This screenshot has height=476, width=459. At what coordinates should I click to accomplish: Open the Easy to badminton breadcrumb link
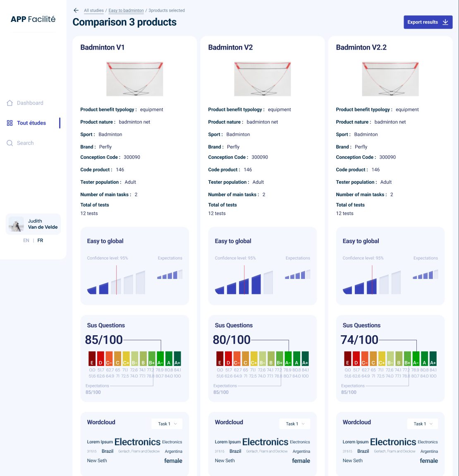pos(126,10)
